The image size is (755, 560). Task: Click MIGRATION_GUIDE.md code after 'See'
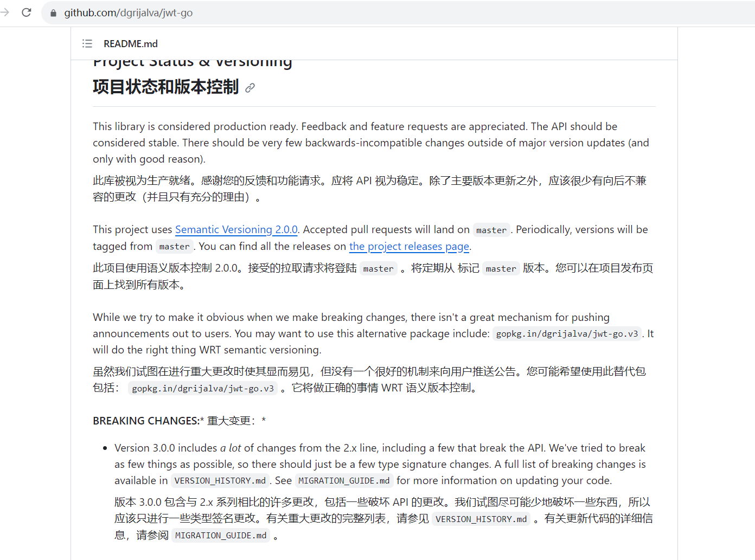(x=344, y=481)
